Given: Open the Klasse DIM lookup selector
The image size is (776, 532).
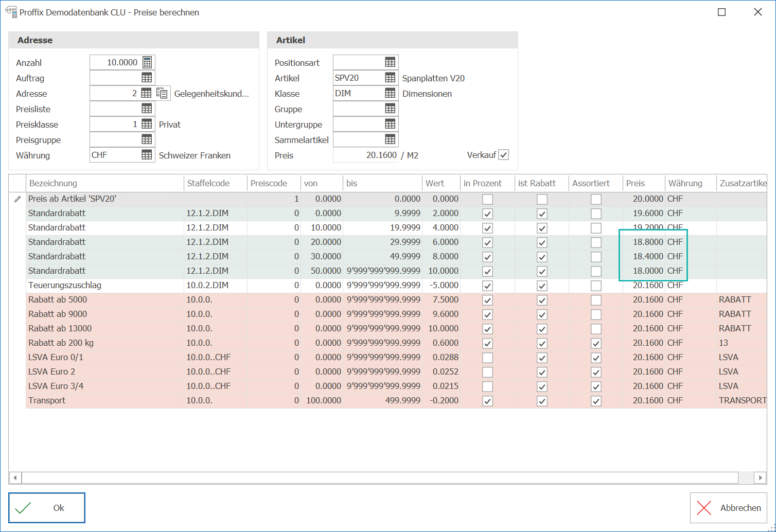Looking at the screenshot, I should (390, 93).
